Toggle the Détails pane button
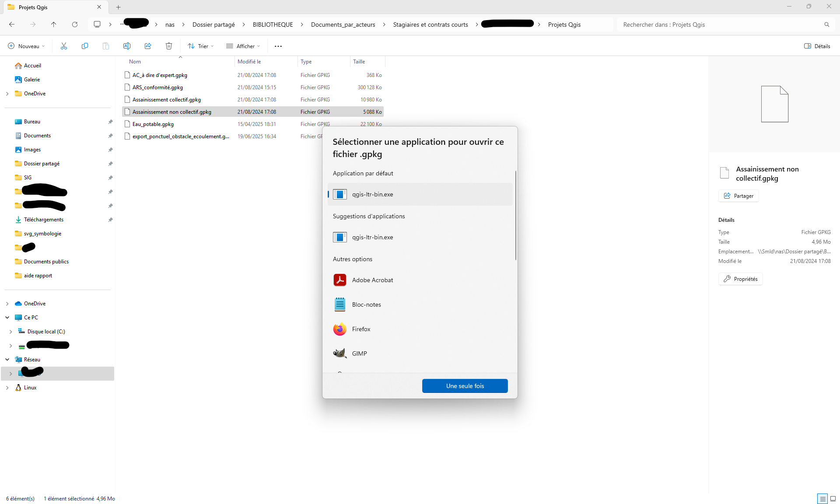Image resolution: width=840 pixels, height=504 pixels. pos(817,46)
